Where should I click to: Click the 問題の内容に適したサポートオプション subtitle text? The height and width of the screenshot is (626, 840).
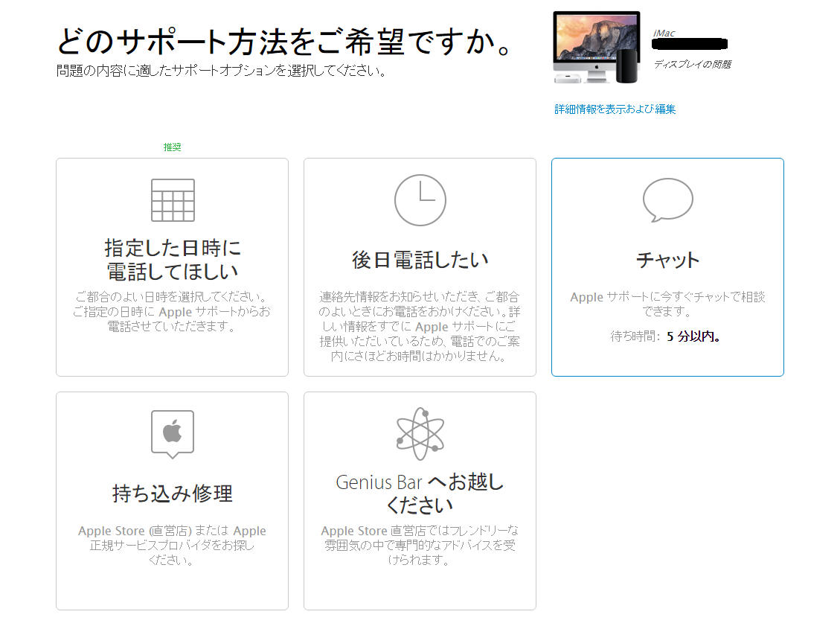[221, 71]
